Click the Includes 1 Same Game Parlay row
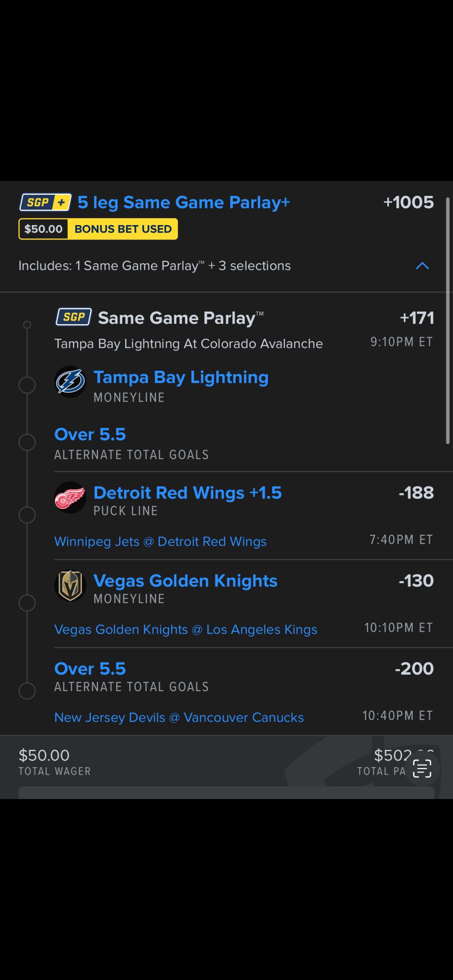The height and width of the screenshot is (980, 453). [x=155, y=266]
